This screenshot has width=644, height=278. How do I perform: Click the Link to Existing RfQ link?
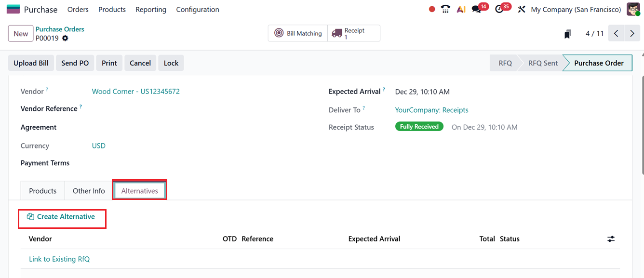click(x=59, y=259)
